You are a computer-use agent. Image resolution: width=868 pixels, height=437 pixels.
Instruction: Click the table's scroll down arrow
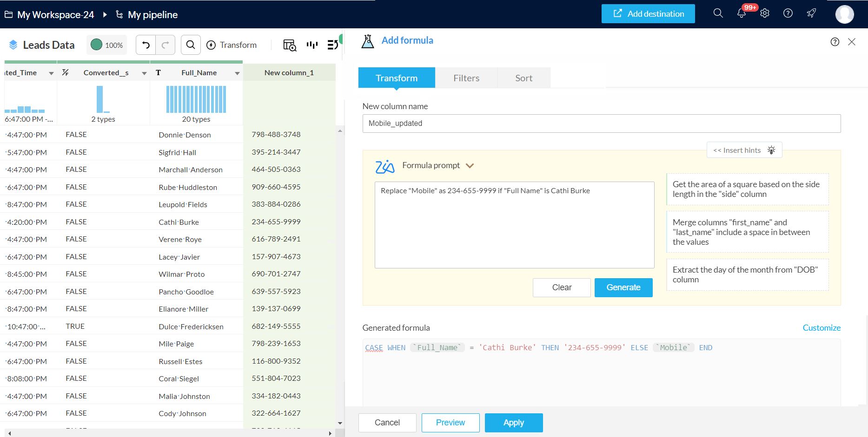point(340,423)
